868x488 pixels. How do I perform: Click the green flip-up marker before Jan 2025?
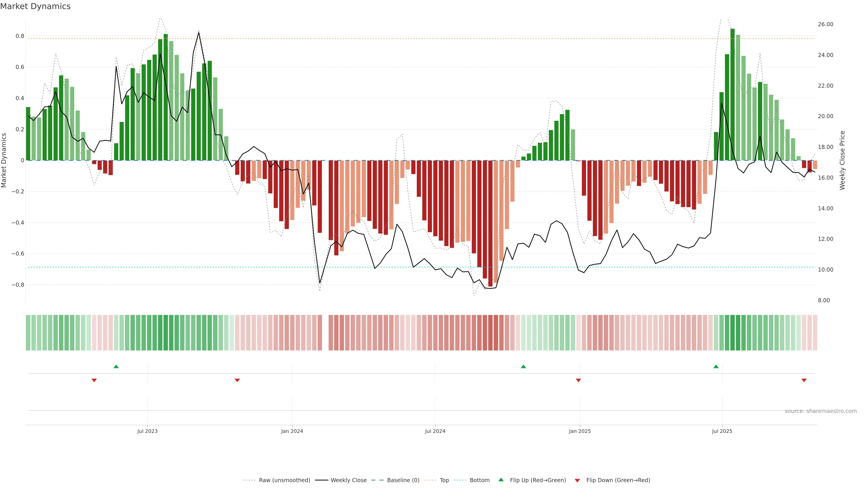tap(523, 366)
